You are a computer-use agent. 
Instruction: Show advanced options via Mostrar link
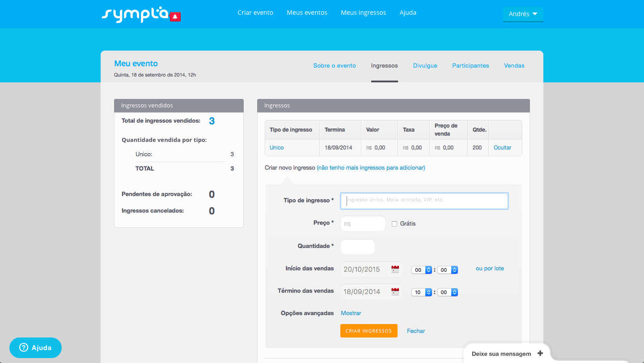coord(351,313)
